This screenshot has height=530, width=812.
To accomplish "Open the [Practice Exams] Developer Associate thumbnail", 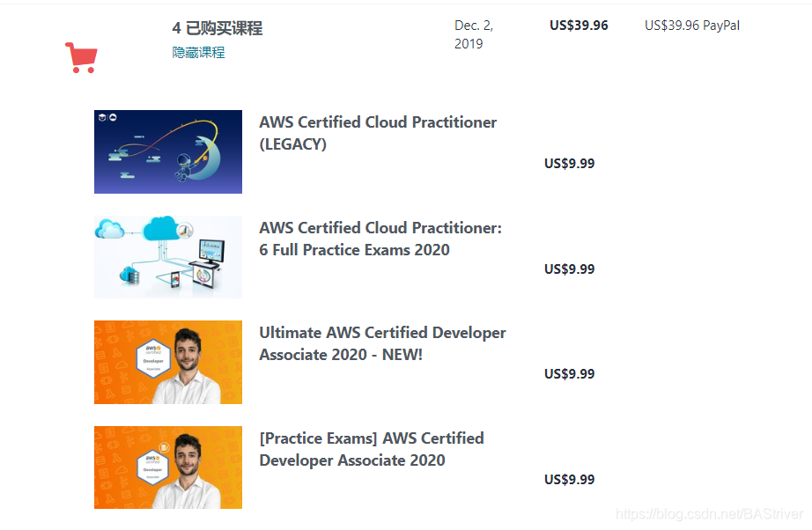I will (168, 467).
